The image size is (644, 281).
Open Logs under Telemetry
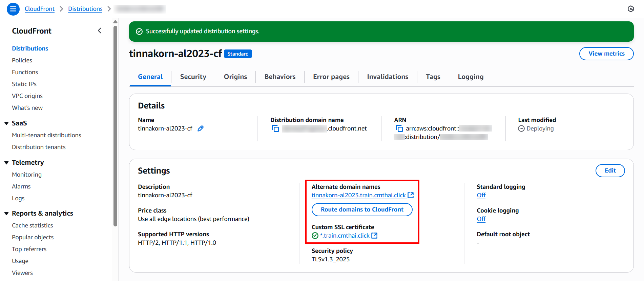(18, 198)
